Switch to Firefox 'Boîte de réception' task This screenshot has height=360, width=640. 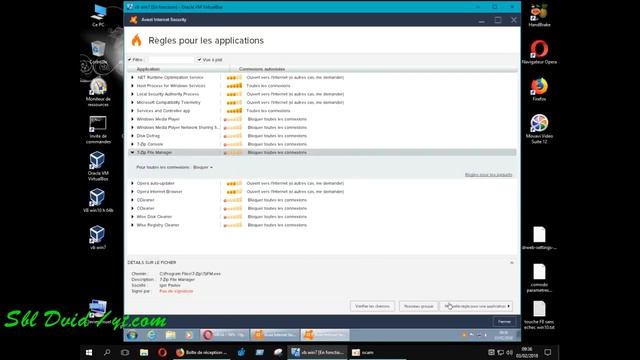[x=202, y=352]
